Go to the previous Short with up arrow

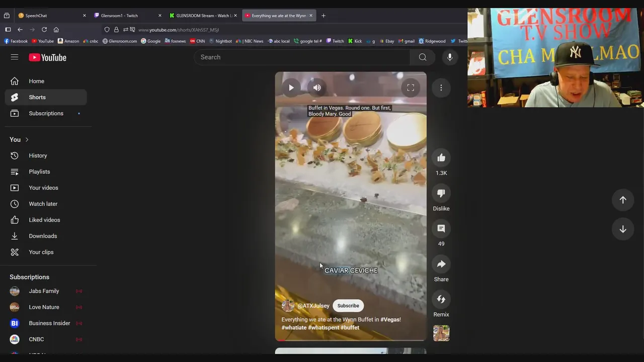pos(623,200)
